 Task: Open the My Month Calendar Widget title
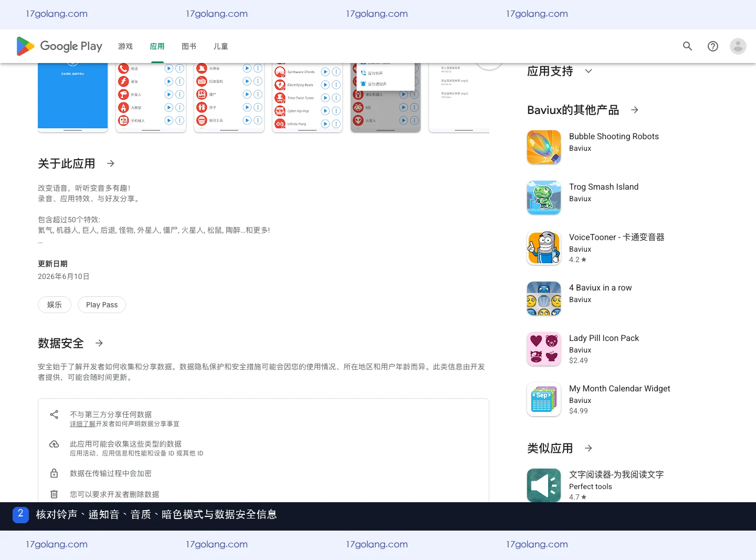point(619,388)
